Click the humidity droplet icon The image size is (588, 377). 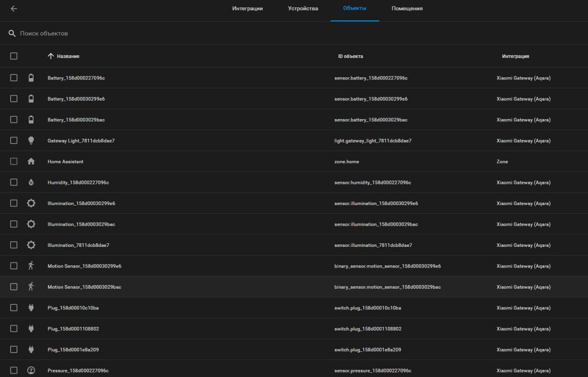[x=31, y=183]
